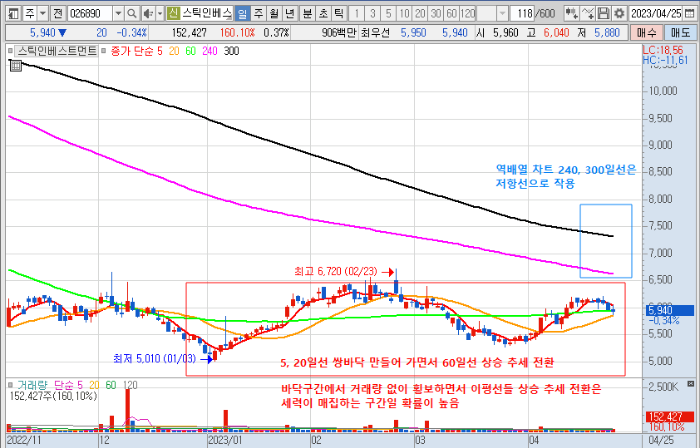Save chart with the floppy disk icon

pos(604,14)
